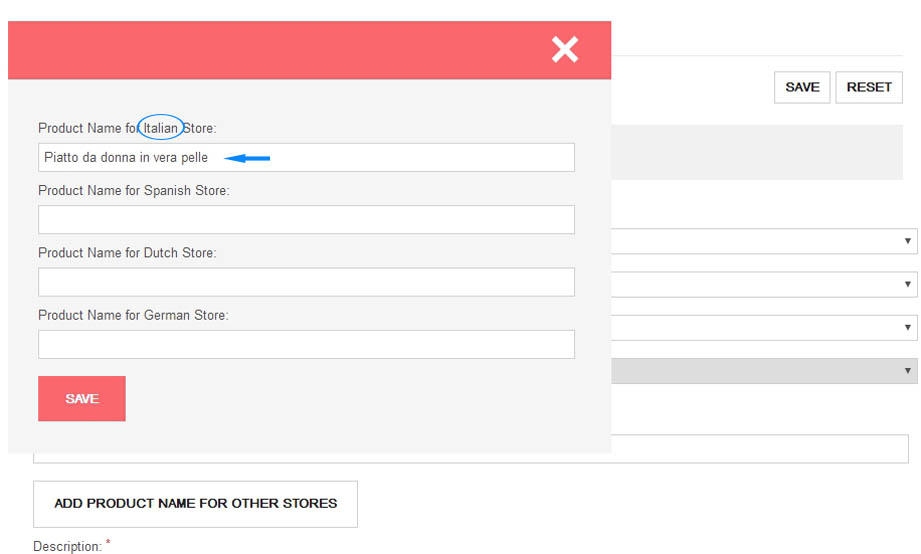
Task: Open the second dropdown from the top
Action: pos(907,285)
